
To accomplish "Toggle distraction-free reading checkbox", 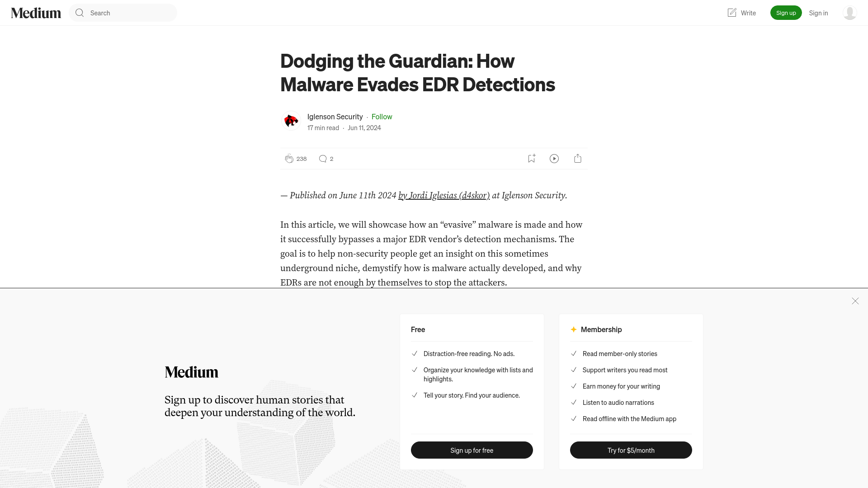I will pos(414,353).
